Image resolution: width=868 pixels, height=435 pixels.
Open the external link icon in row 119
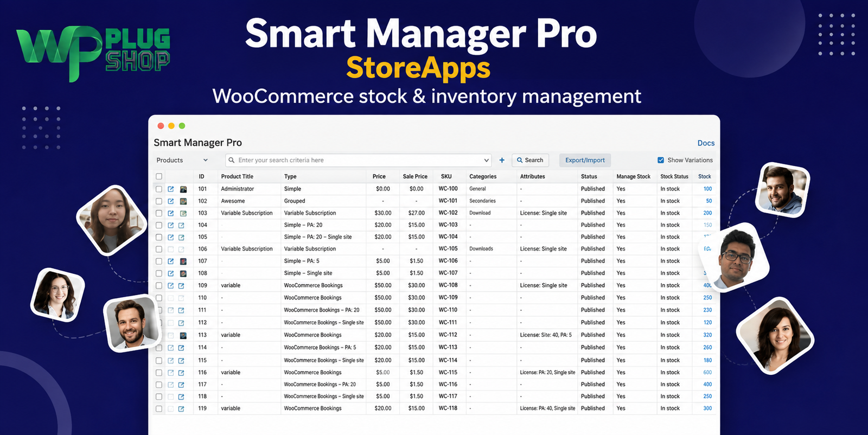181,409
